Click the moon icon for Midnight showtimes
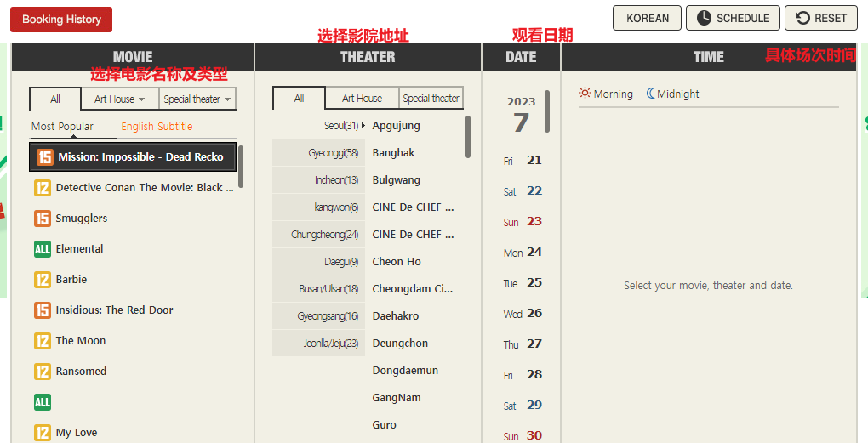Image resolution: width=868 pixels, height=443 pixels. coord(651,94)
